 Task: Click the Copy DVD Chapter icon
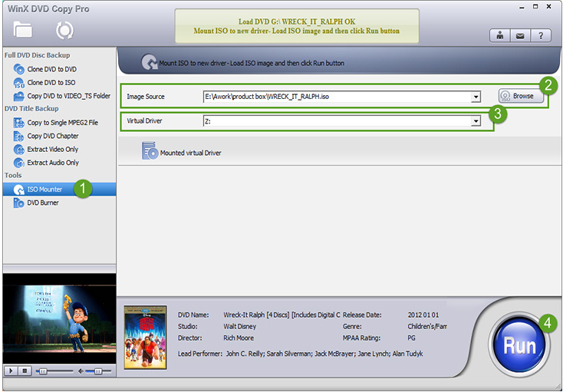coord(18,136)
